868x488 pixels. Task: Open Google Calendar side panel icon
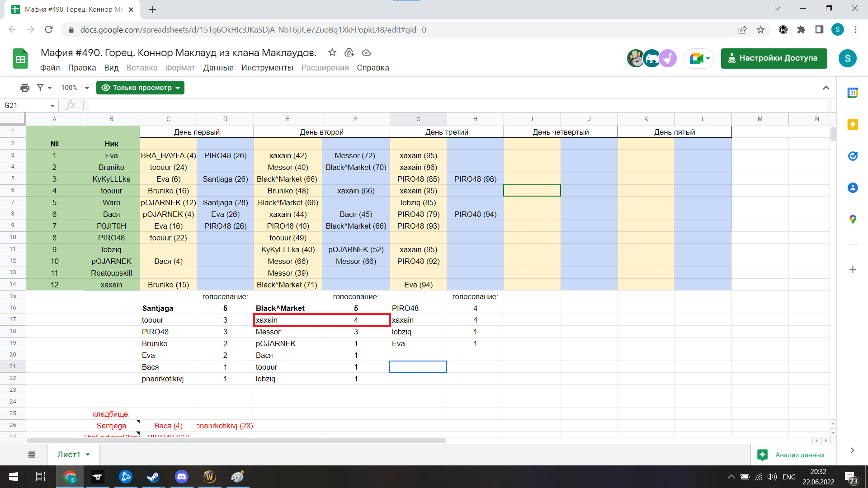click(853, 93)
